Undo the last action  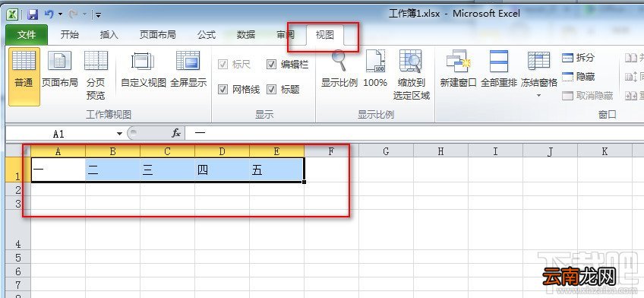(x=49, y=14)
